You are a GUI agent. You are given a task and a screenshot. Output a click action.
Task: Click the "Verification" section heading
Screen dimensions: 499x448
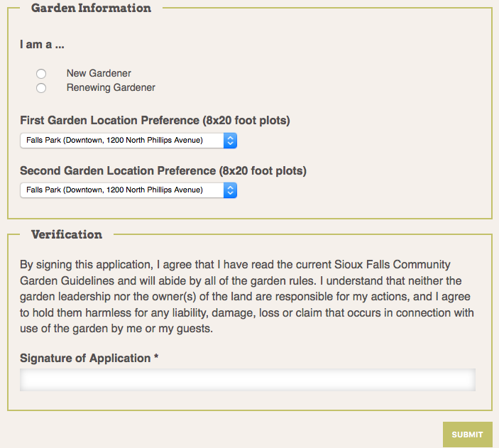[x=67, y=234]
